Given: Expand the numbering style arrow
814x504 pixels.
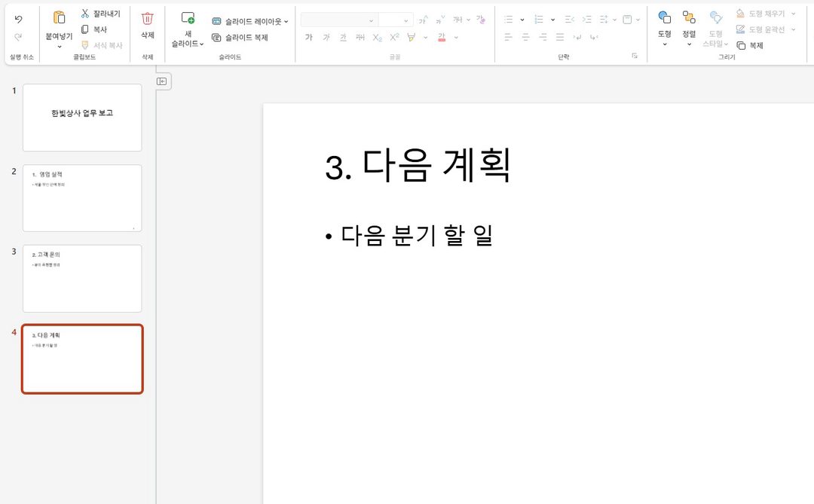Looking at the screenshot, I should [x=553, y=20].
